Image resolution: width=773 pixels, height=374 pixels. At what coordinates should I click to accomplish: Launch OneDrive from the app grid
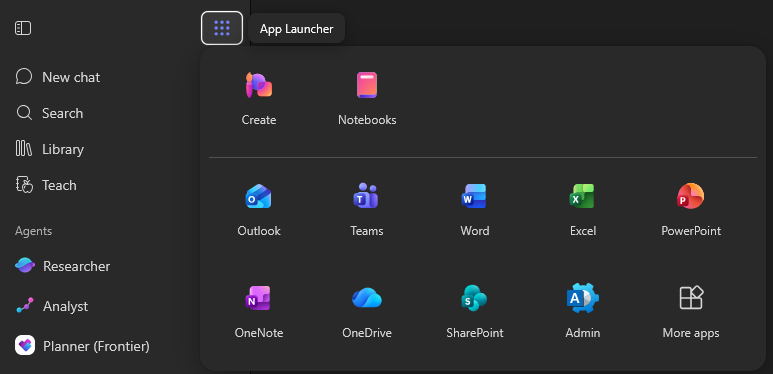(x=367, y=311)
